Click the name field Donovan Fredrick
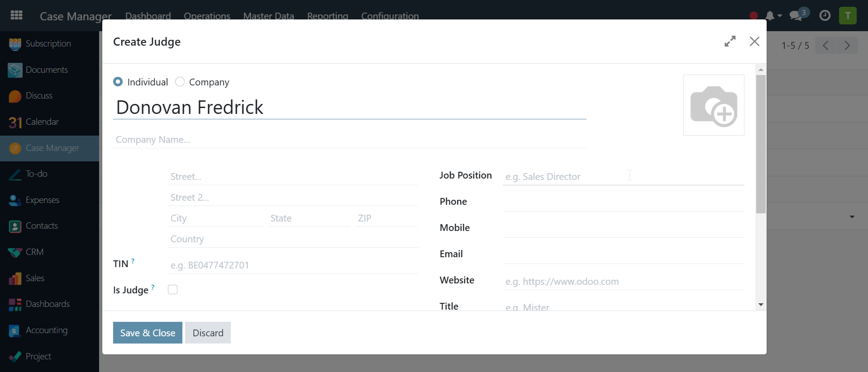 point(350,108)
